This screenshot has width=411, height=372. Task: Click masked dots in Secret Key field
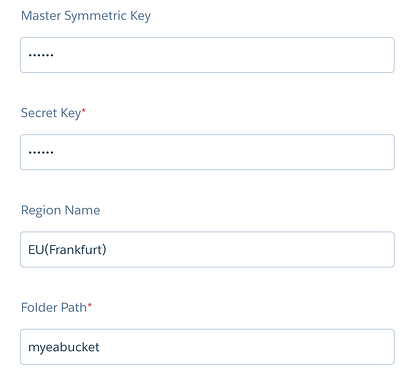(41, 153)
